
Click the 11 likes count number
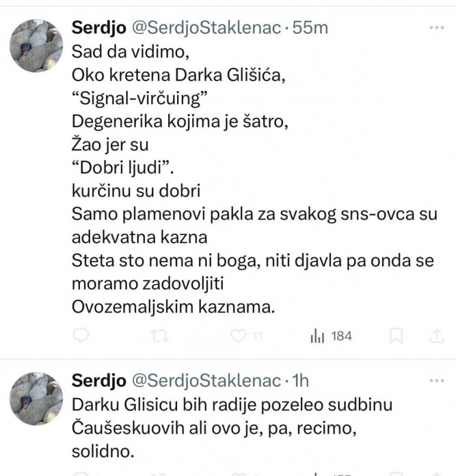pyautogui.click(x=258, y=336)
